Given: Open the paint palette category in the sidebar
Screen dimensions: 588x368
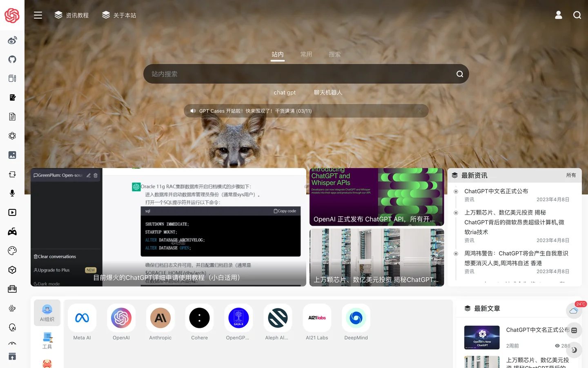Looking at the screenshot, I should coord(12,251).
